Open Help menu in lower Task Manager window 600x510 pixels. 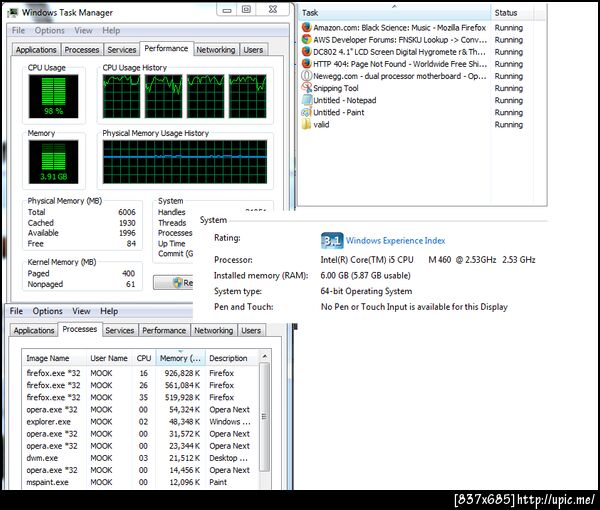tap(109, 311)
